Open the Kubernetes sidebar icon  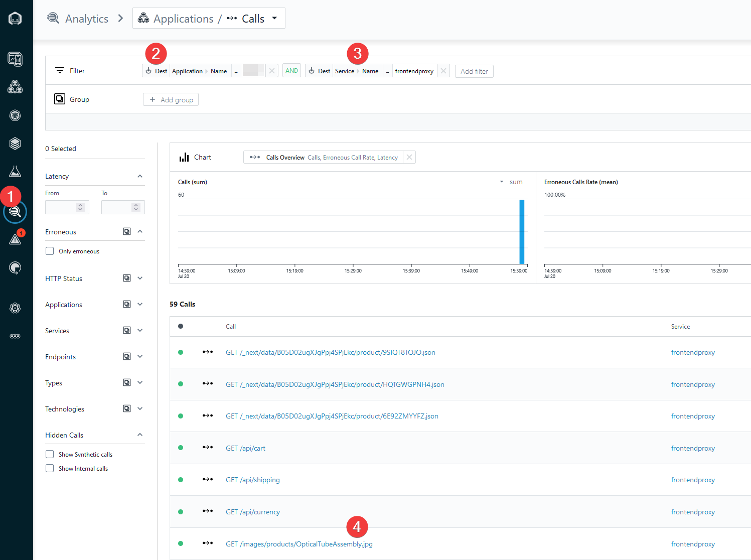point(15,115)
